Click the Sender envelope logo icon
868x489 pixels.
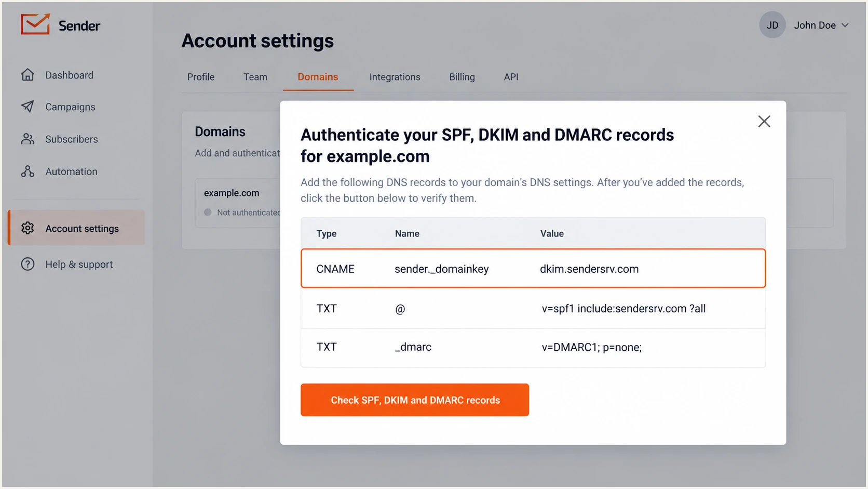35,24
